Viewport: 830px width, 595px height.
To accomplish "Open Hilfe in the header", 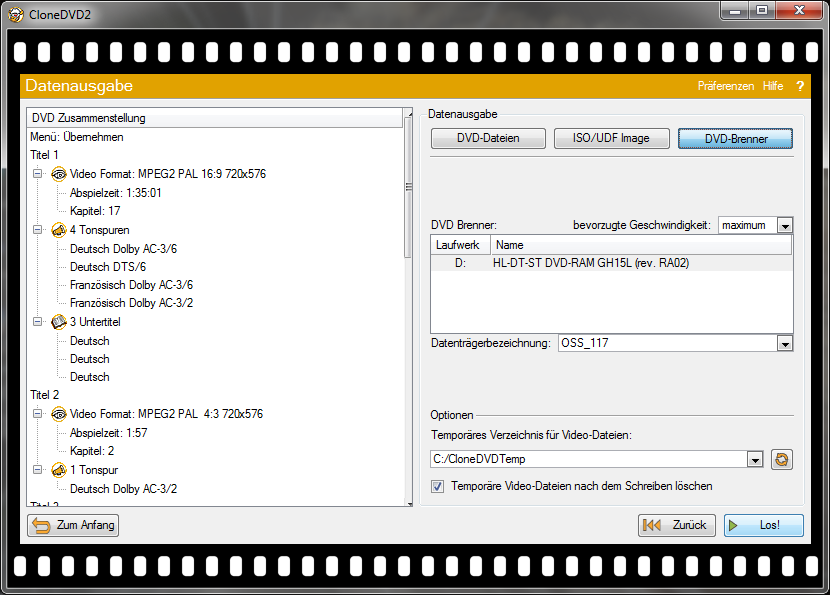I will point(773,86).
